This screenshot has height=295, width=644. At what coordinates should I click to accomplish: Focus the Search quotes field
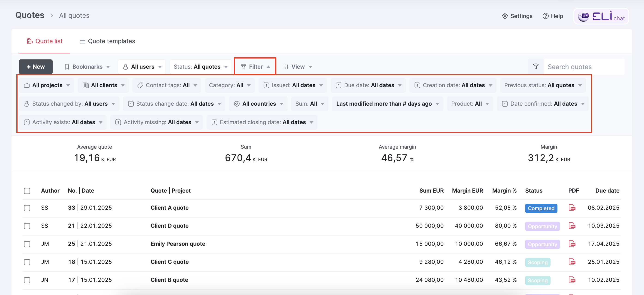[584, 67]
